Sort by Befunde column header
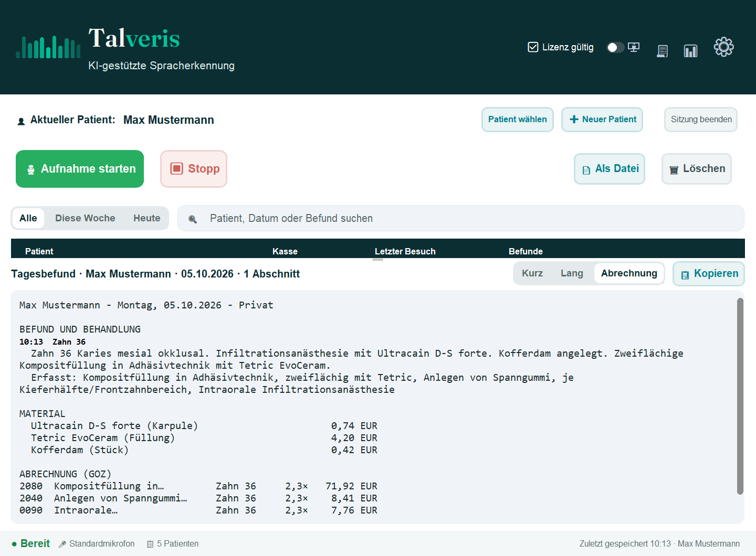 [x=526, y=251]
